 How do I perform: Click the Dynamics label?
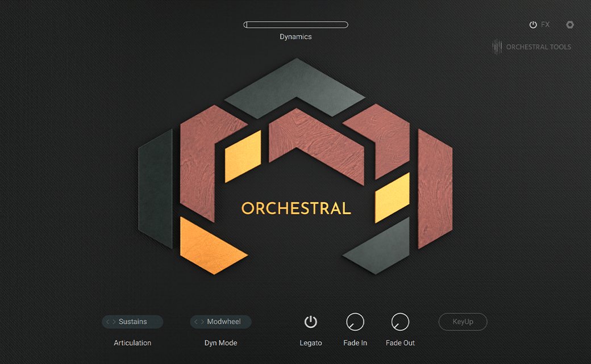(295, 36)
